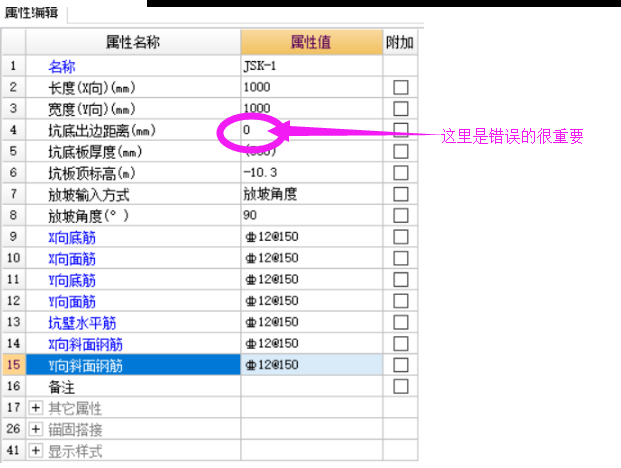
Task: Click the empty 备注 value field
Action: tap(311, 386)
